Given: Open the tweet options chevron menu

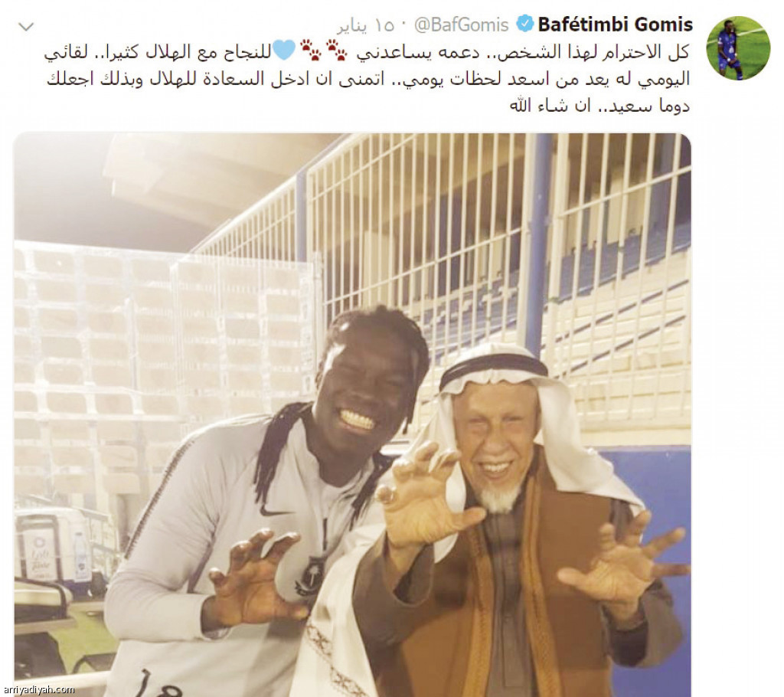Looking at the screenshot, I should pyautogui.click(x=26, y=27).
